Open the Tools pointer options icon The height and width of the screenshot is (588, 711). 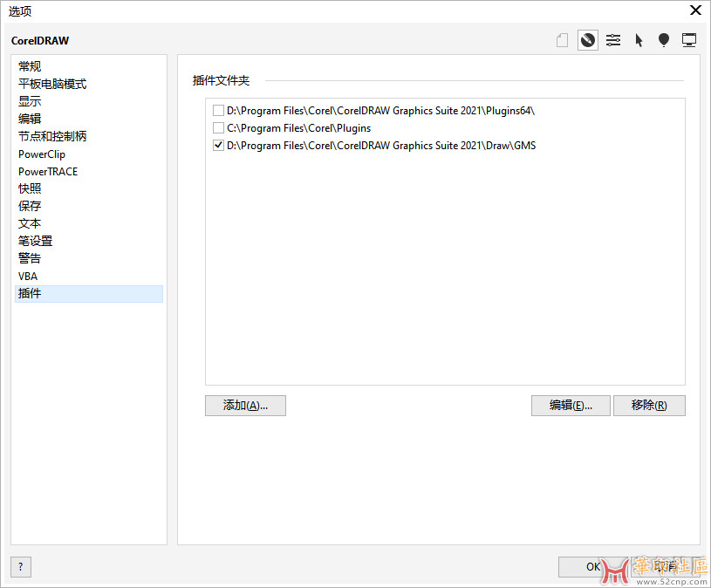pyautogui.click(x=639, y=40)
